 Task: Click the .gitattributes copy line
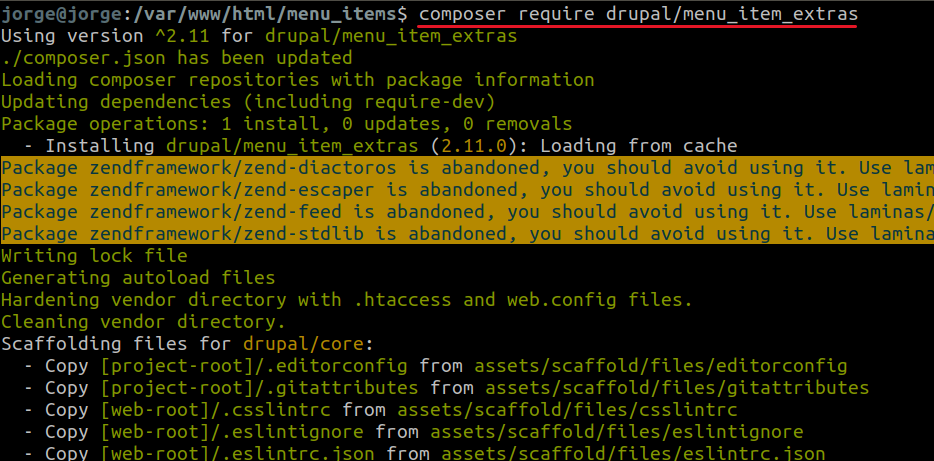[446, 388]
